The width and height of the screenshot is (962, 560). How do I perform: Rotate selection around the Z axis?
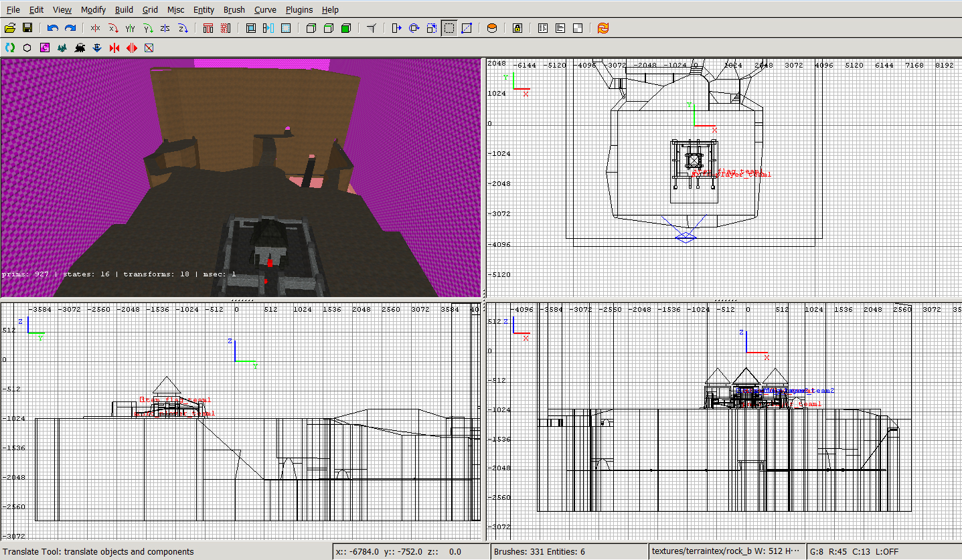tap(182, 28)
